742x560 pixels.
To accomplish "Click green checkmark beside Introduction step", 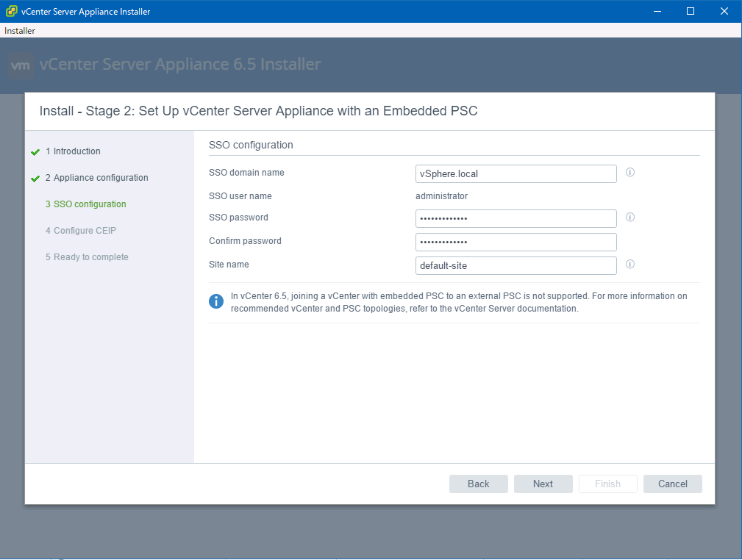I will point(35,152).
